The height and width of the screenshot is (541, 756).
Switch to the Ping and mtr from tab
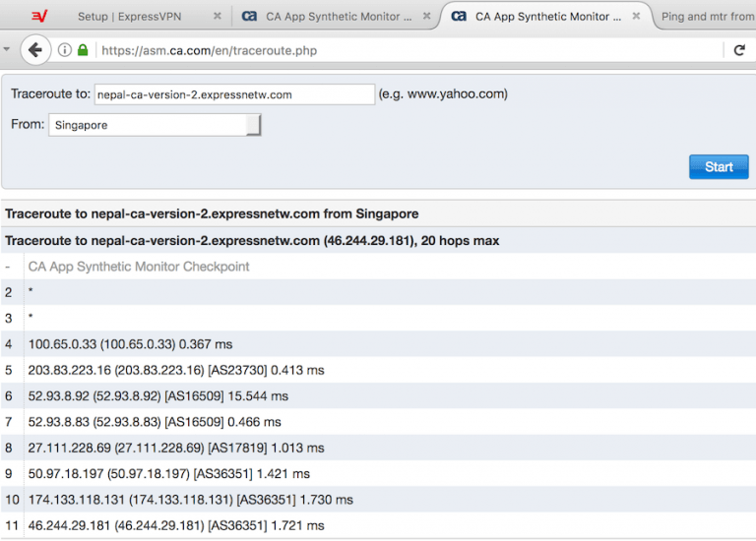pos(708,17)
